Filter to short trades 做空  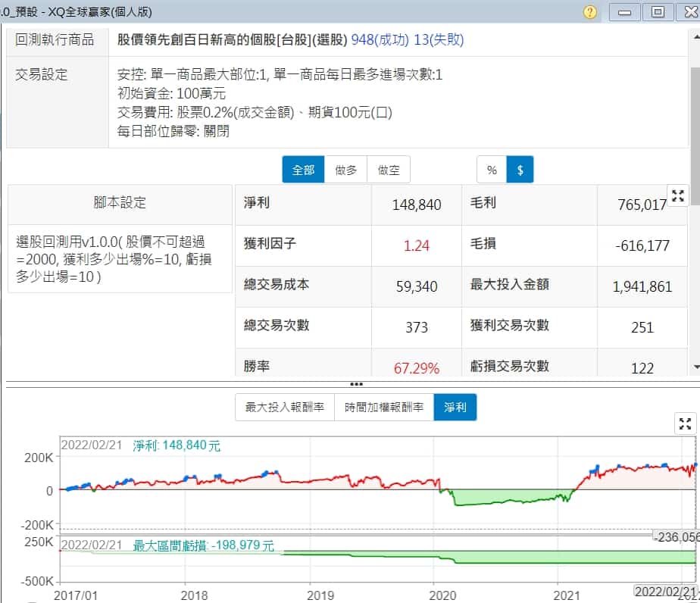[x=389, y=170]
